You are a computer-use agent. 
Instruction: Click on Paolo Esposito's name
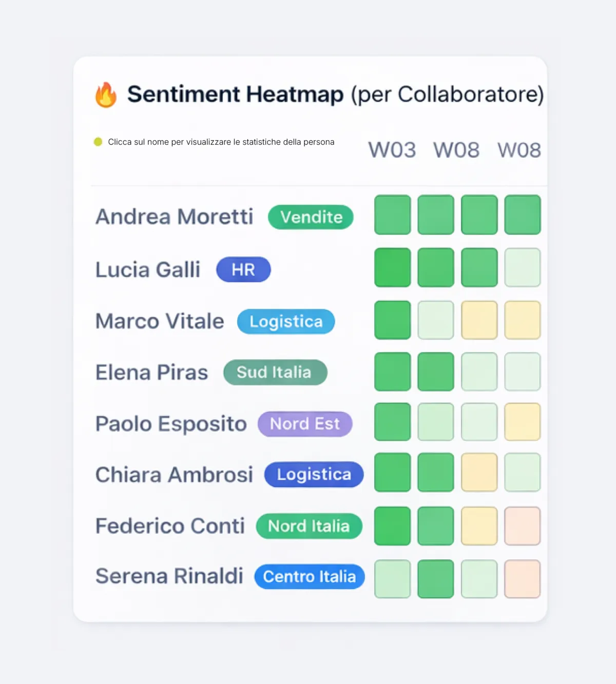point(171,424)
